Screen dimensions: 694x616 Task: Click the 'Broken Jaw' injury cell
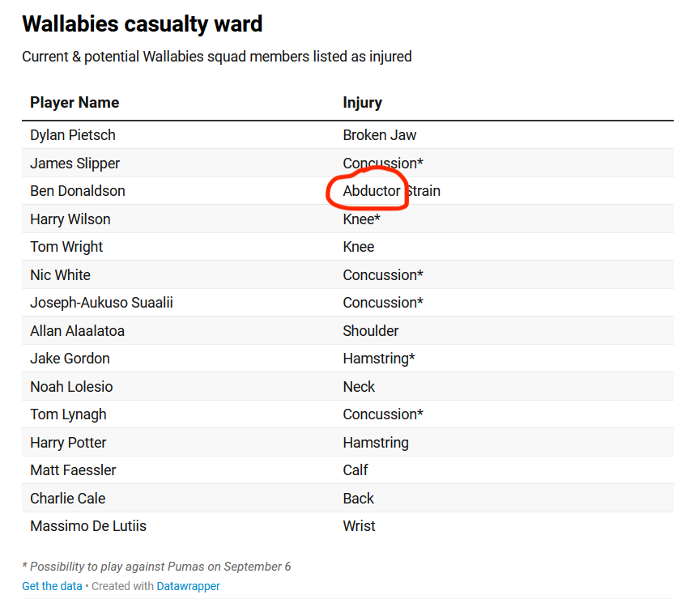[380, 135]
